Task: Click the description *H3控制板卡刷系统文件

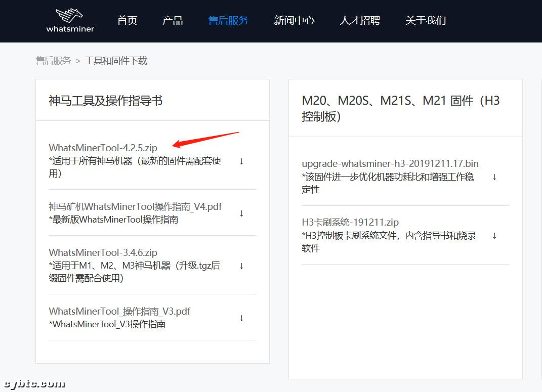Action: pyautogui.click(x=389, y=242)
